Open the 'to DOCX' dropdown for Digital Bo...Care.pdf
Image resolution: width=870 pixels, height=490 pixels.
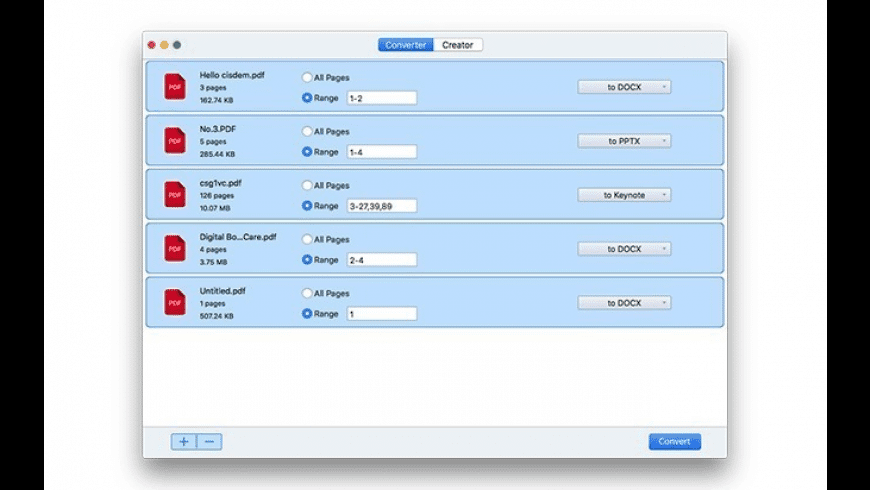pos(624,249)
